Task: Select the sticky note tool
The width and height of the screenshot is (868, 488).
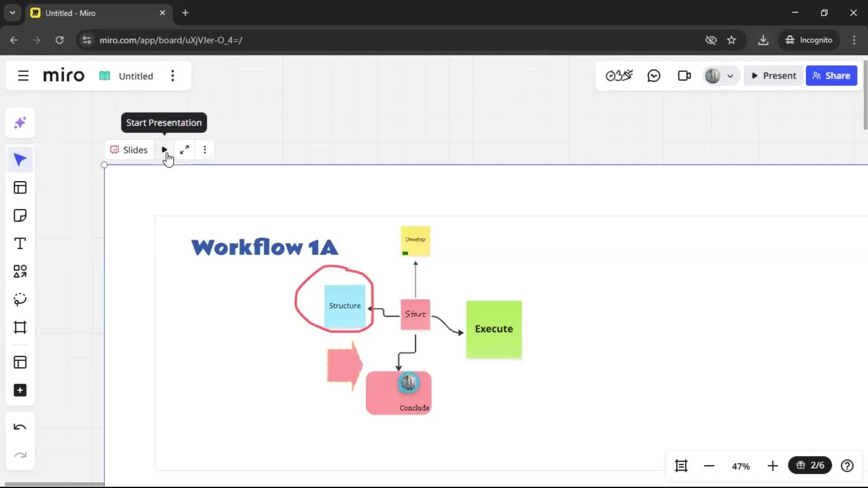Action: [x=20, y=216]
